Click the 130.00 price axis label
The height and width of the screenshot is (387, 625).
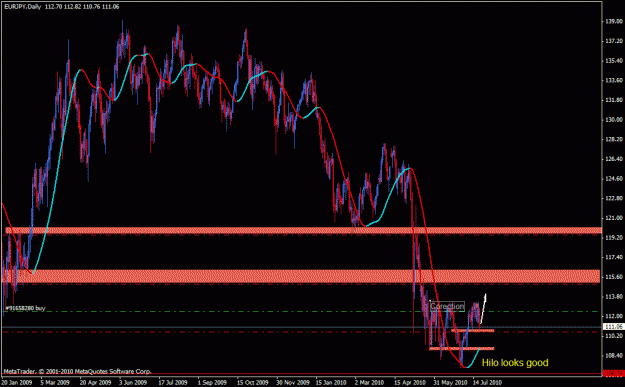click(x=614, y=120)
